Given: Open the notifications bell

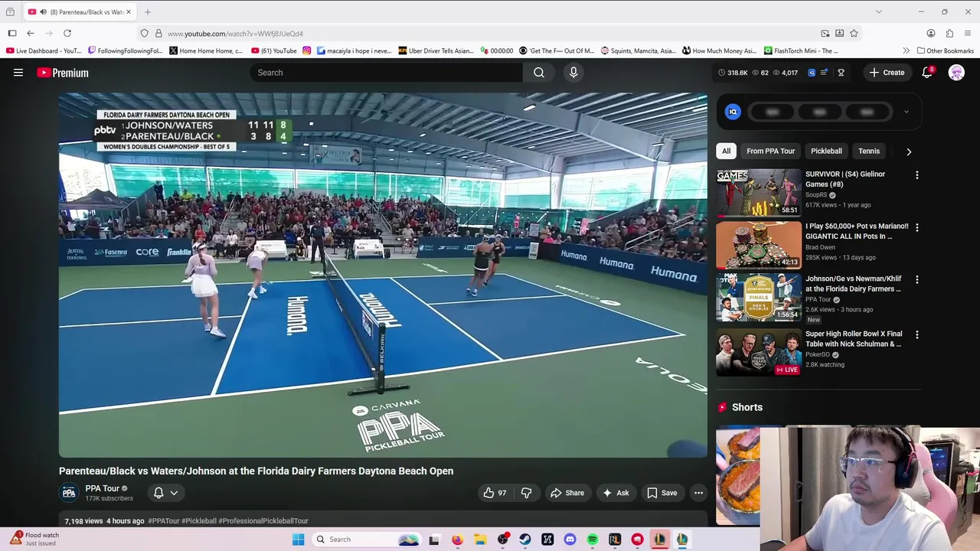Looking at the screenshot, I should coord(927,73).
